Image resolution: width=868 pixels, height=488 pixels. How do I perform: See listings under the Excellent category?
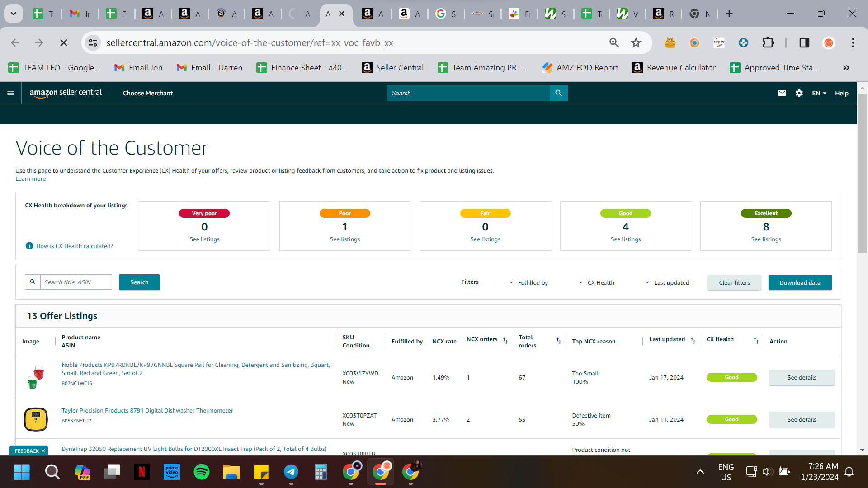click(x=766, y=239)
